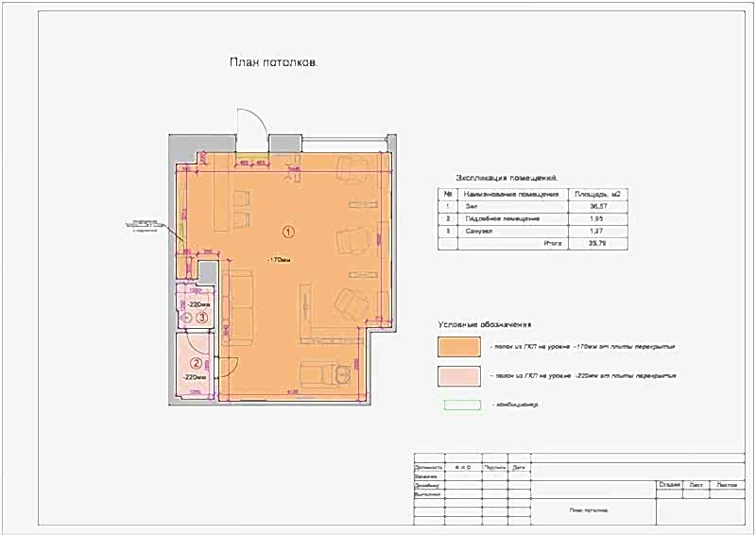Image resolution: width=756 pixels, height=535 pixels.
Task: Click the circled room number 1 marker
Action: point(289,231)
